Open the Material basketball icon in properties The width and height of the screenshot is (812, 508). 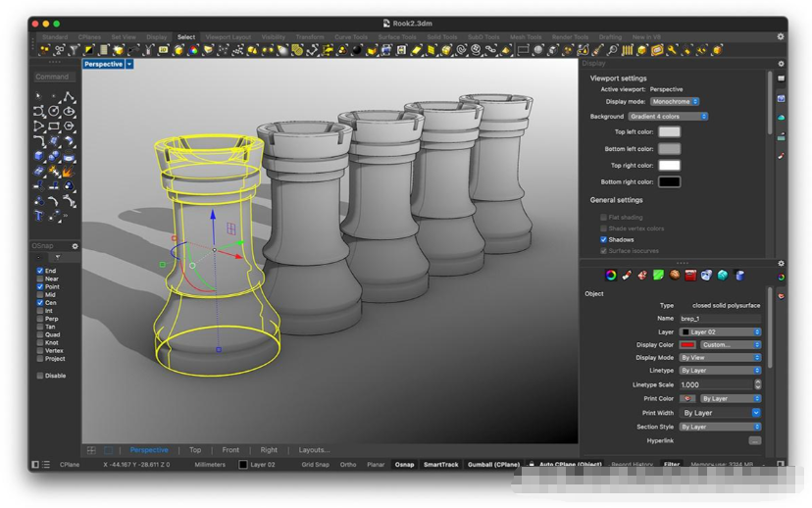(675, 275)
